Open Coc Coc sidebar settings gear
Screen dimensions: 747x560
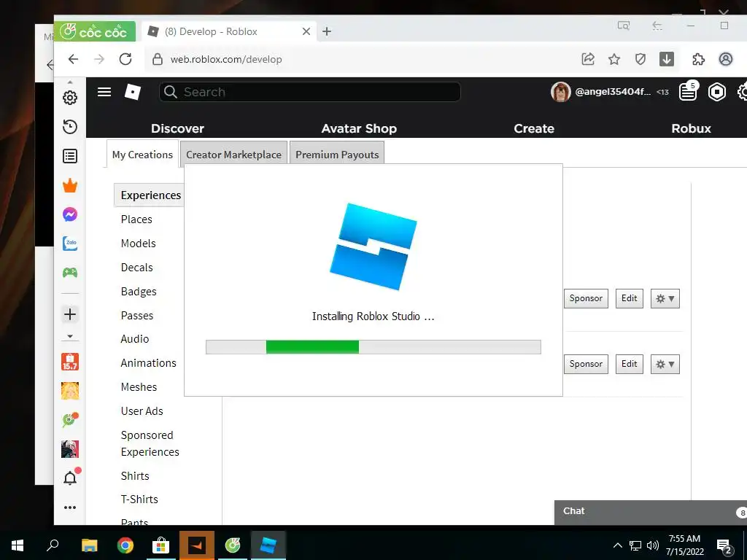click(x=70, y=98)
